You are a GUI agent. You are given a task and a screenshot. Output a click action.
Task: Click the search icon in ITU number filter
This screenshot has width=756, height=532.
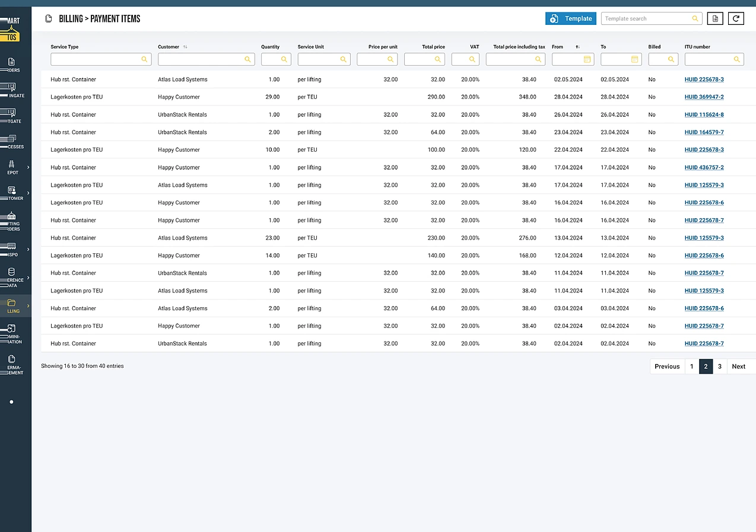(736, 59)
